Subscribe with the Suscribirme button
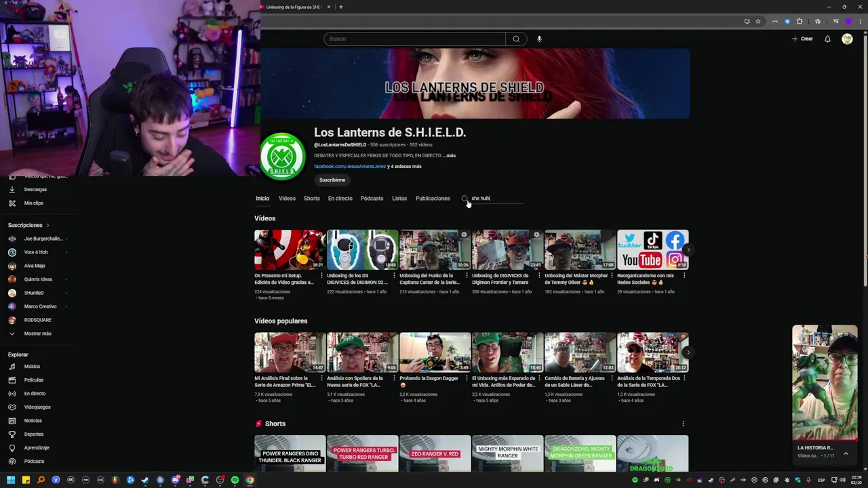Viewport: 868px width, 488px height. coord(332,180)
